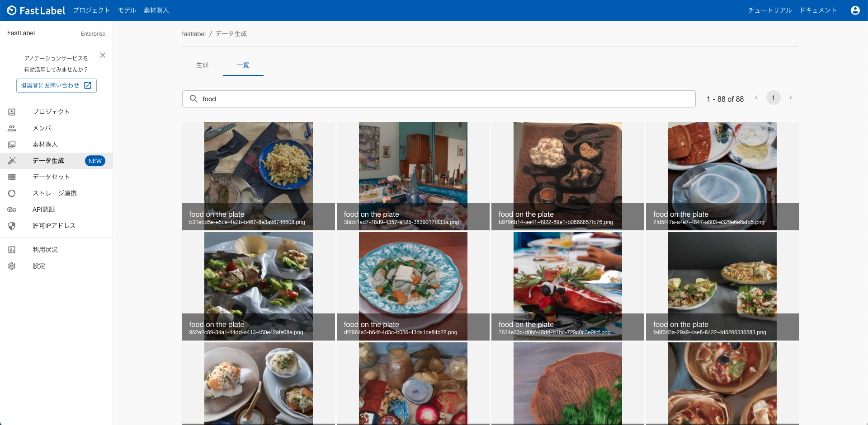This screenshot has width=868, height=425.
Task: Select page 1 pagination button
Action: [774, 98]
